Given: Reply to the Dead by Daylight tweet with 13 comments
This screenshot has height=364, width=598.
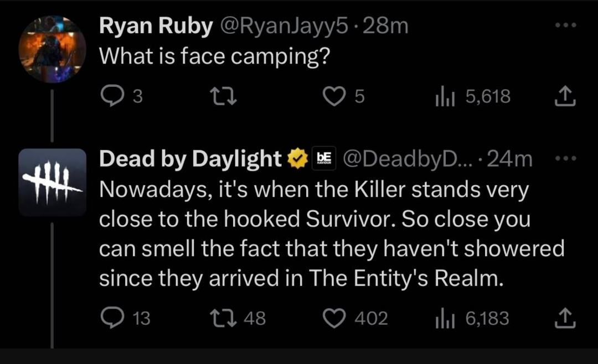Looking at the screenshot, I should pyautogui.click(x=112, y=318).
